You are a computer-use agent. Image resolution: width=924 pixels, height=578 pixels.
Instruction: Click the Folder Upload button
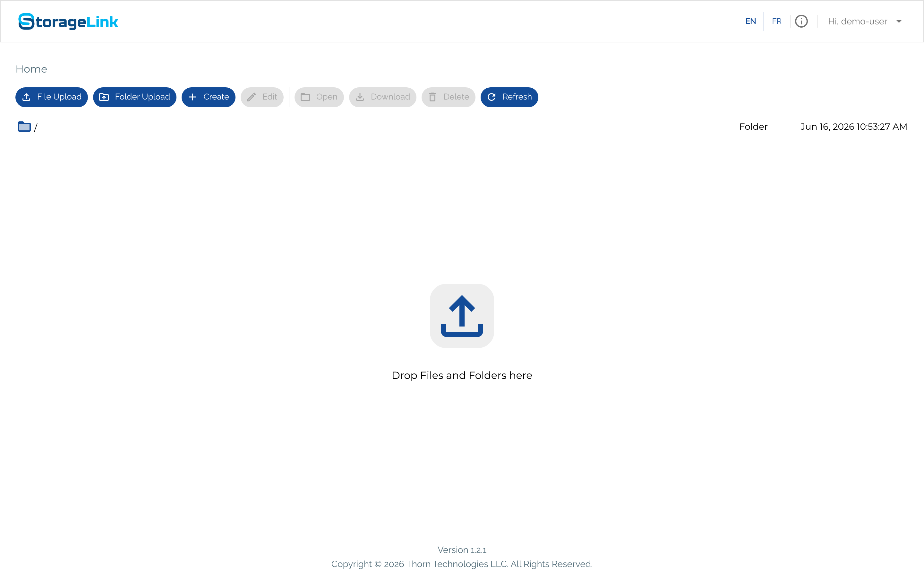(135, 97)
